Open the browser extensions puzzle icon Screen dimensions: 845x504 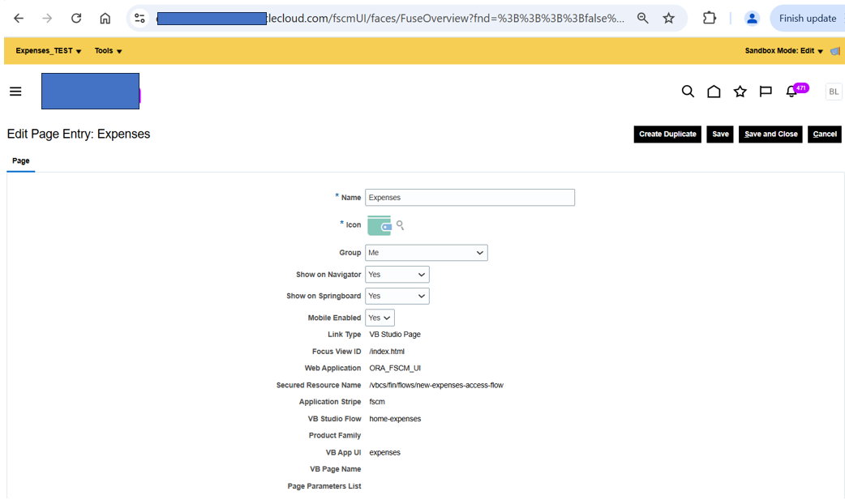click(710, 19)
